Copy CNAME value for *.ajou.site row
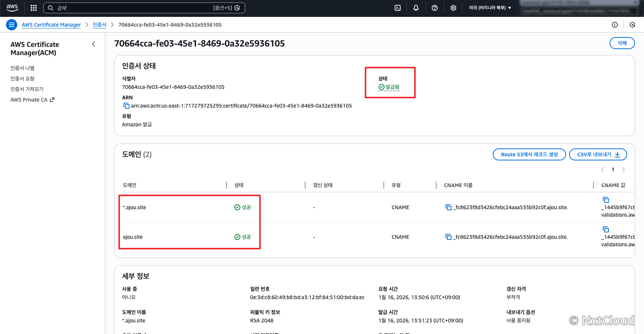This screenshot has width=644, height=334. [606, 200]
